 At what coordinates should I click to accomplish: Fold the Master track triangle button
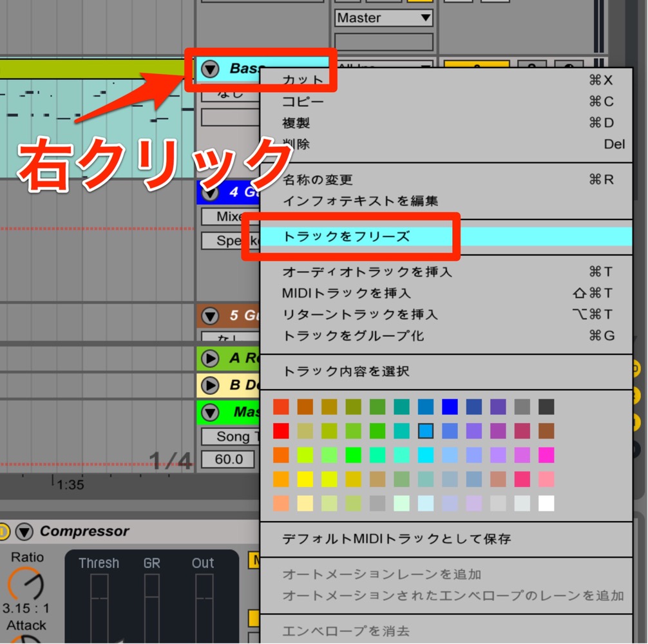pos(210,412)
